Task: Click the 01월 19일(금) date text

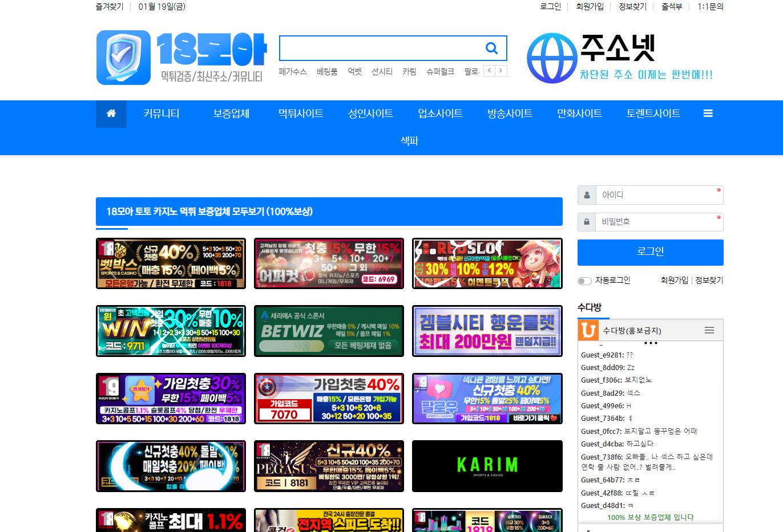Action: pyautogui.click(x=162, y=6)
